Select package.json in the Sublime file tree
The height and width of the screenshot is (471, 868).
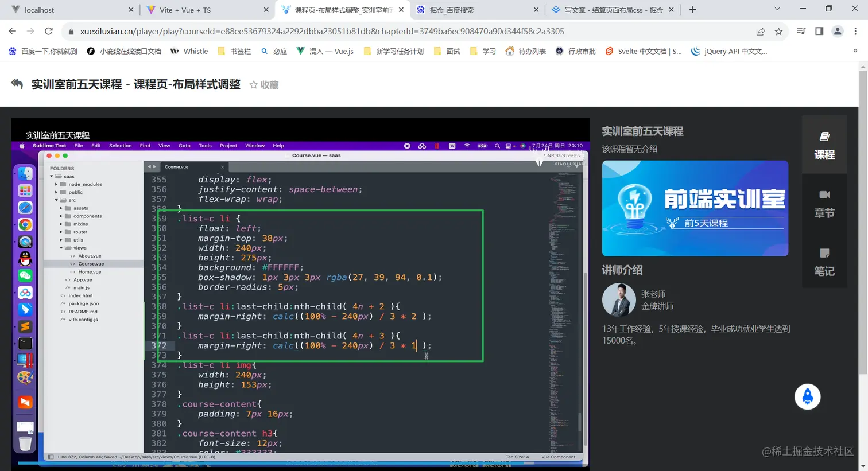tap(84, 303)
